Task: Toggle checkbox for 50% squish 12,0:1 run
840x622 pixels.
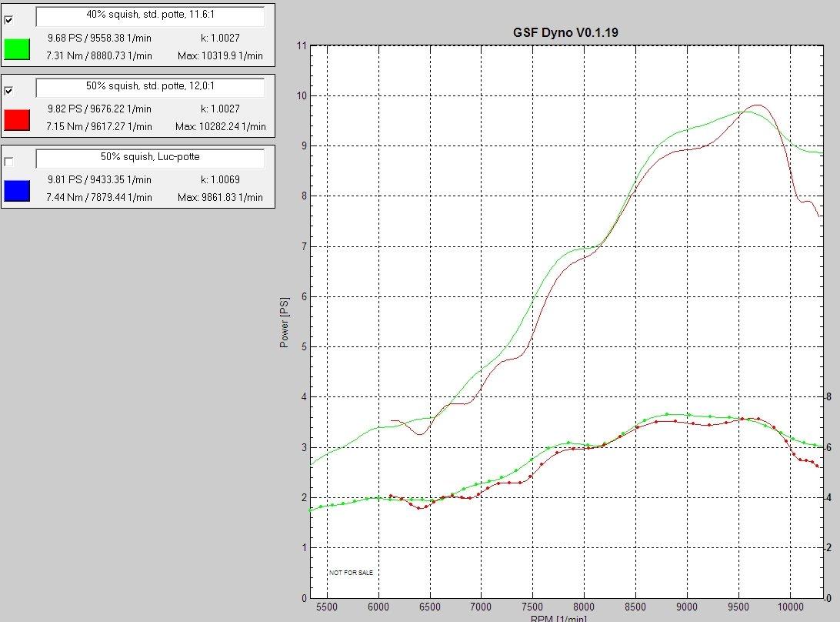Action: coord(8,91)
